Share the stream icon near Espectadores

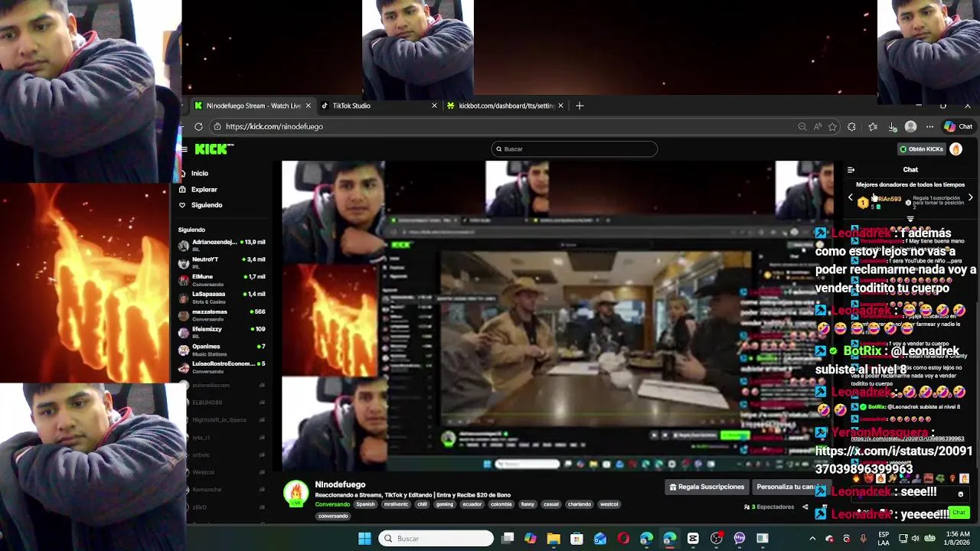click(x=805, y=507)
